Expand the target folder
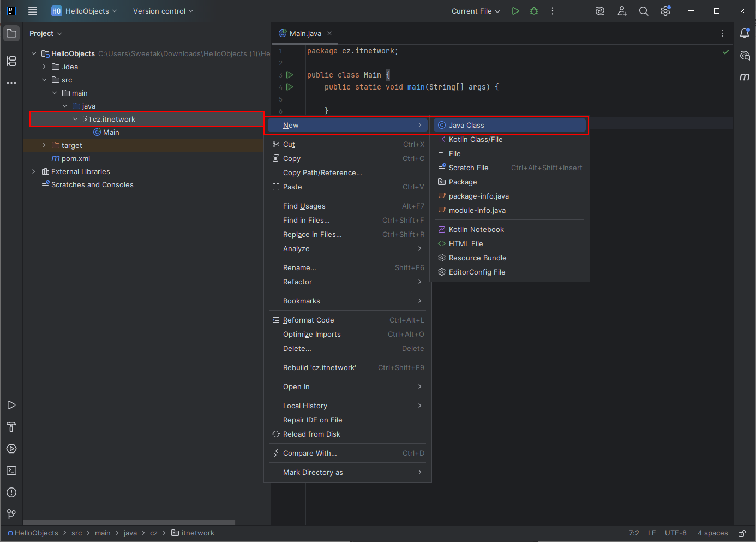The width and height of the screenshot is (756, 542). pos(44,145)
